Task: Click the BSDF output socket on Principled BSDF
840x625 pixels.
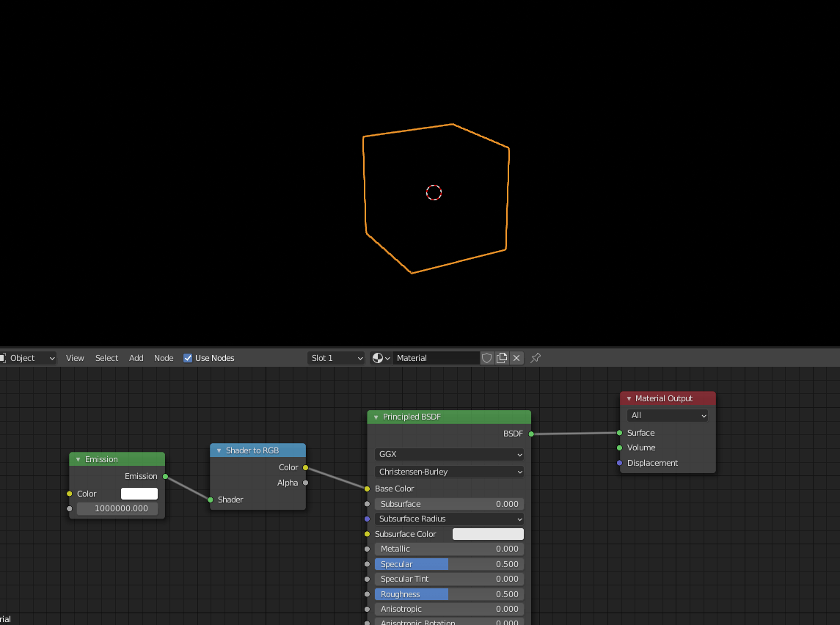Action: click(530, 434)
